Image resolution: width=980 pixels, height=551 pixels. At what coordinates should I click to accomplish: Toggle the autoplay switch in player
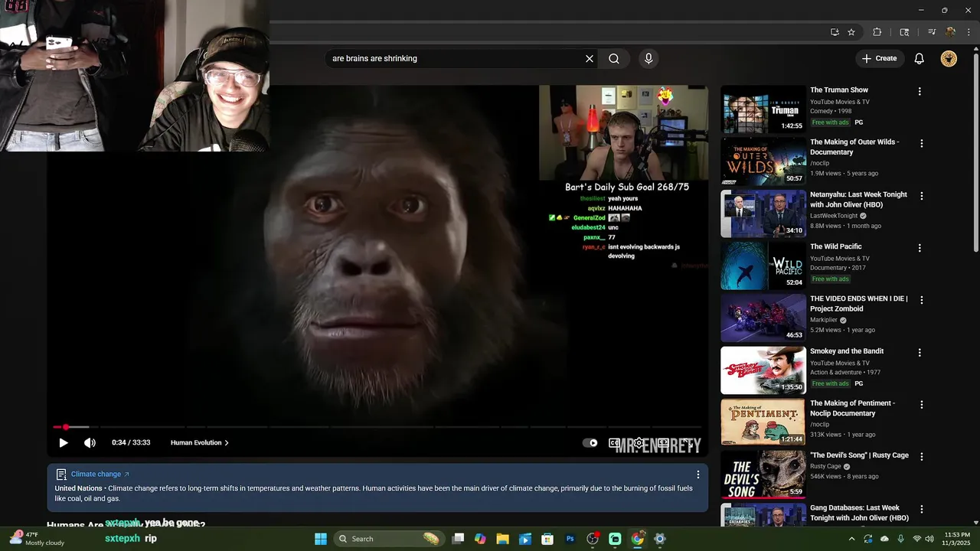click(x=590, y=442)
